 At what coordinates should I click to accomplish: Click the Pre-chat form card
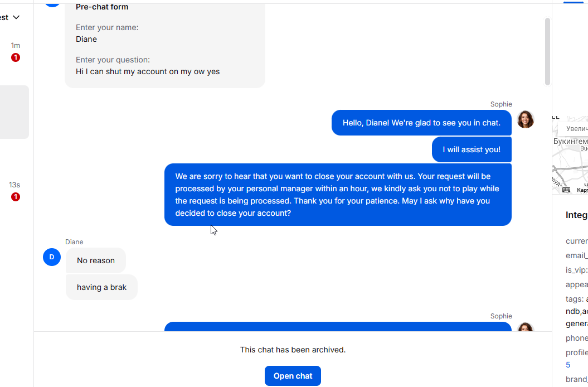165,45
